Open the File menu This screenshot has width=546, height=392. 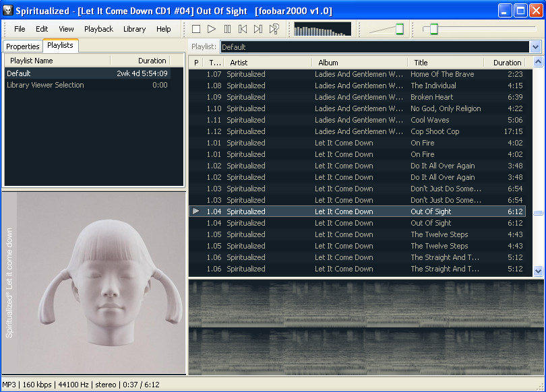[20, 29]
